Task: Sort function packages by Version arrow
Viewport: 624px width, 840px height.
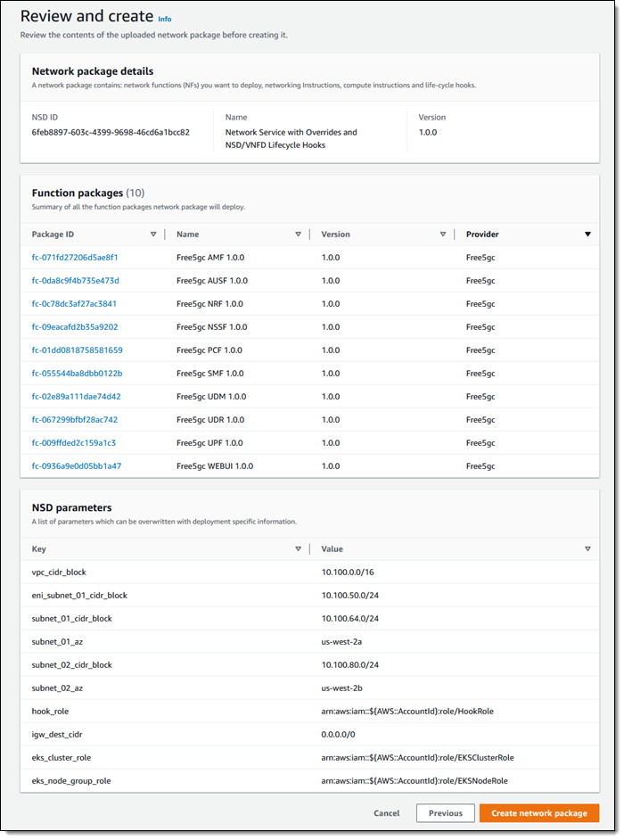Action: pyautogui.click(x=443, y=235)
